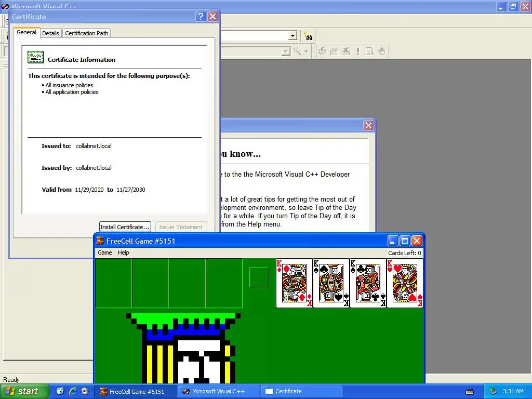
Task: Click the keyboard icon in the system tray
Action: click(470, 392)
